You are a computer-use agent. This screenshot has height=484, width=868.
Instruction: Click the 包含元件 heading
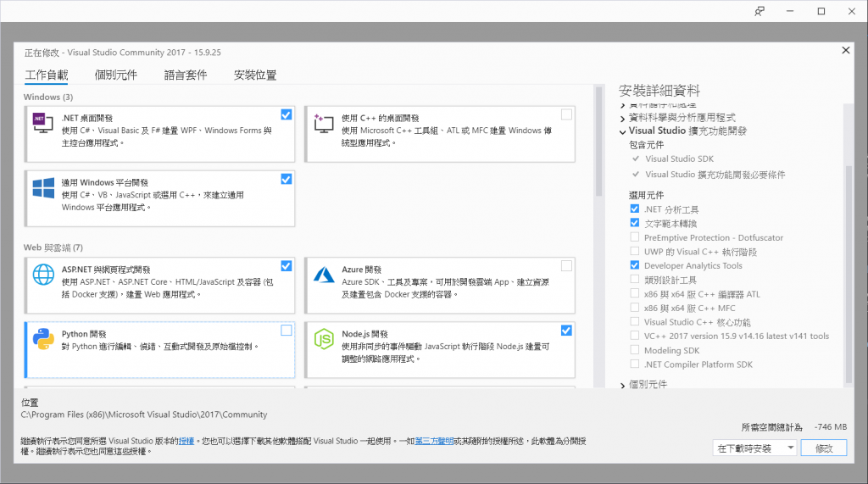[646, 145]
